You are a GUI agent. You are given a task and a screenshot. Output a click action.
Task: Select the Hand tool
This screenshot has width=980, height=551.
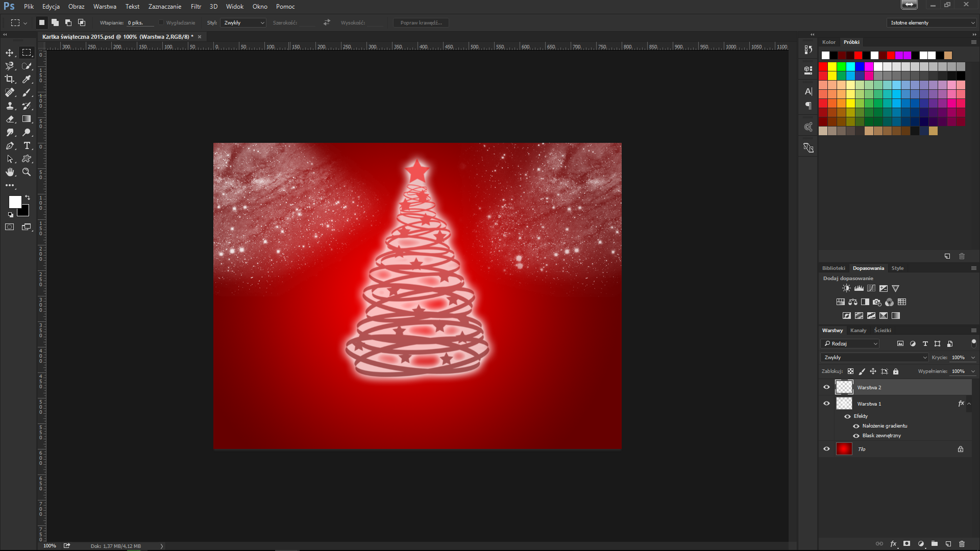(x=10, y=172)
